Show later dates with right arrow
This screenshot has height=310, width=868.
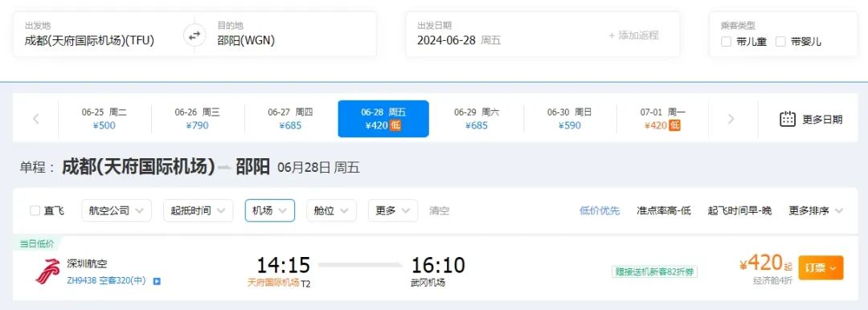pyautogui.click(x=731, y=119)
